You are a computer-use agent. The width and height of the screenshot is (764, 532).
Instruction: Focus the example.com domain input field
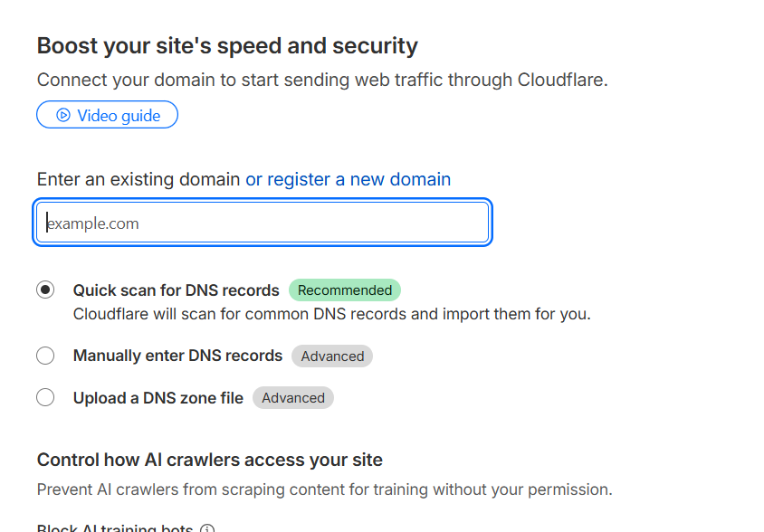click(x=263, y=223)
